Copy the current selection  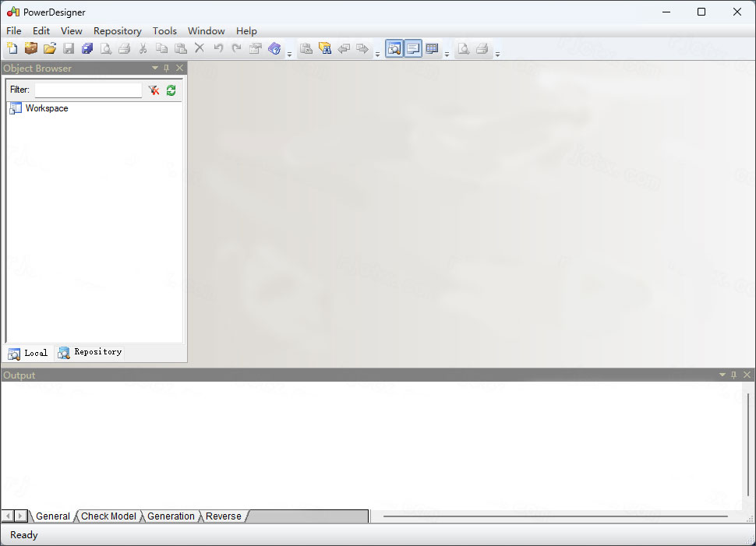162,48
